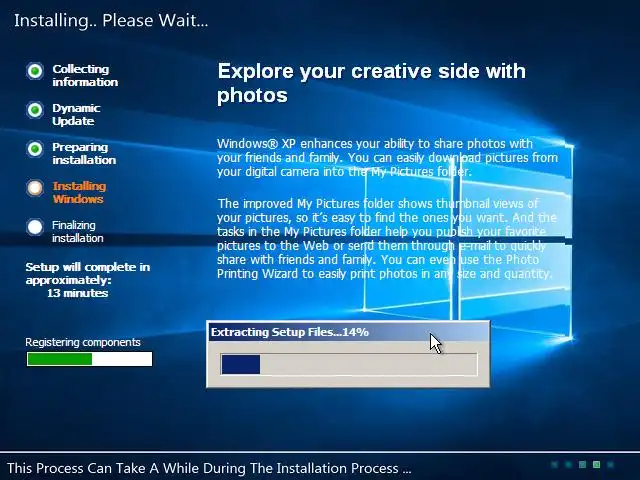Click the '13 minutes' estimate
This screenshot has height=480, width=640.
[78, 293]
